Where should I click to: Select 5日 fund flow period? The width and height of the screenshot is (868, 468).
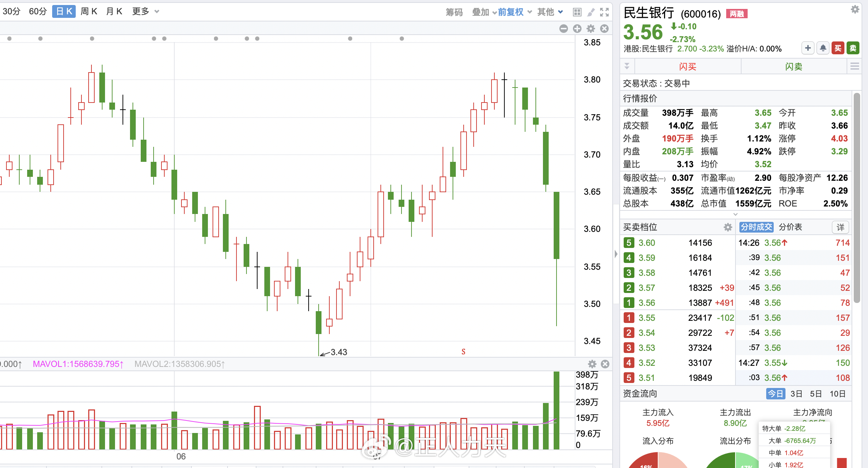point(815,394)
